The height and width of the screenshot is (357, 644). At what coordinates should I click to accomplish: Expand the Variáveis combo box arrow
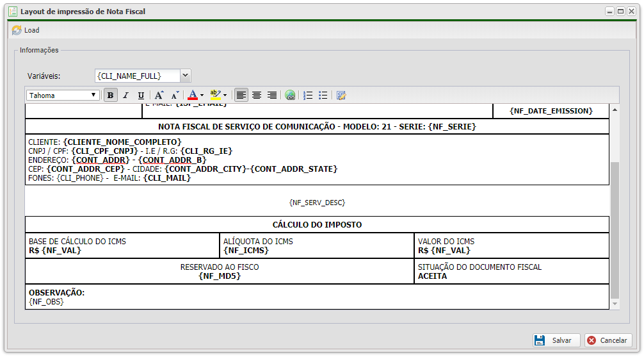tap(185, 76)
